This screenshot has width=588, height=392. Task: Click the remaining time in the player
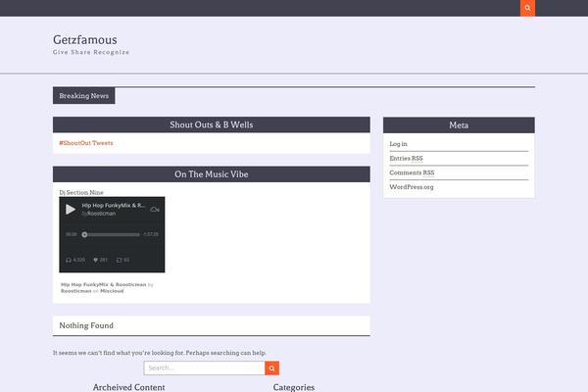click(150, 234)
